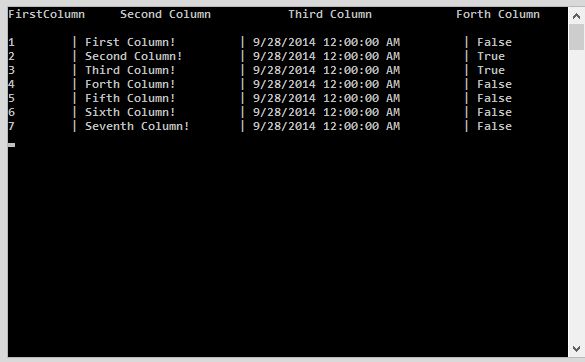Image resolution: width=585 pixels, height=362 pixels.
Task: Click the 'Sixth Column!' text in row 6
Action: (130, 112)
